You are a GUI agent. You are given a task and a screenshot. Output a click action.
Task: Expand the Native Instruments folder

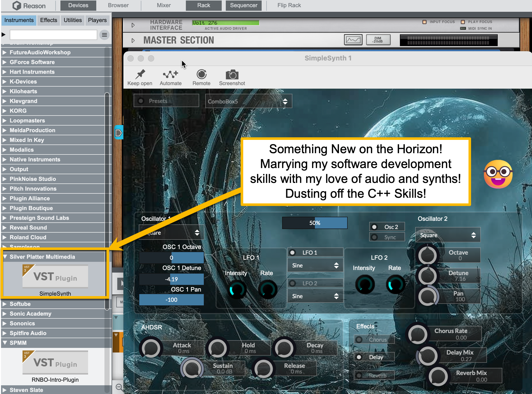coord(4,159)
